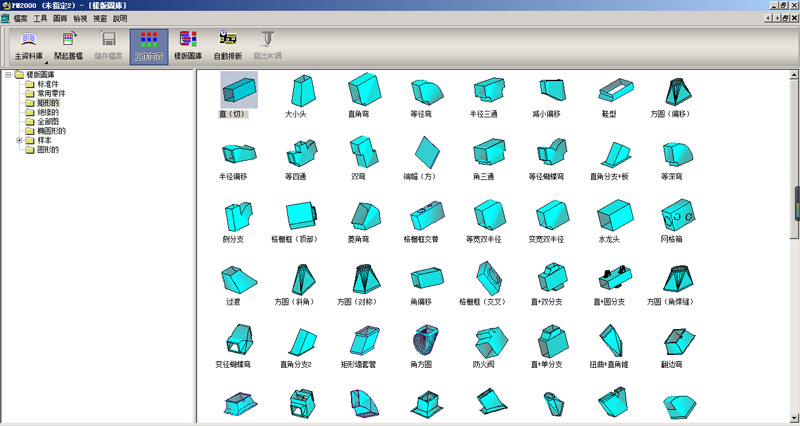Viewport: 800px width, 426px height.
Task: Choose the 等径蝴蝶弯 butterfly bend icon
Action: [552, 152]
